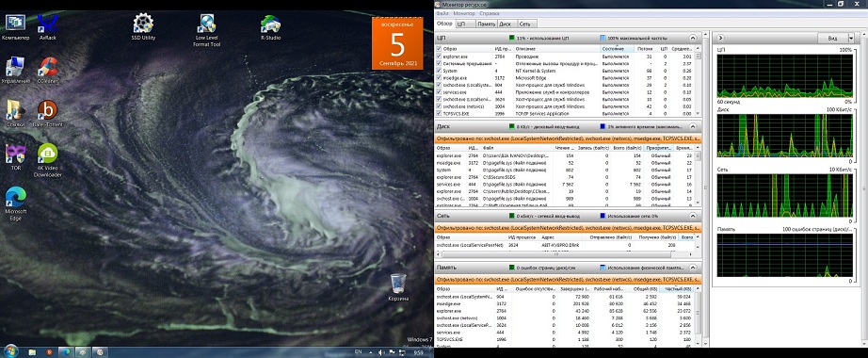The height and width of the screenshot is (358, 868).
Task: Open the Ссылки folder on desktop
Action: (x=15, y=114)
